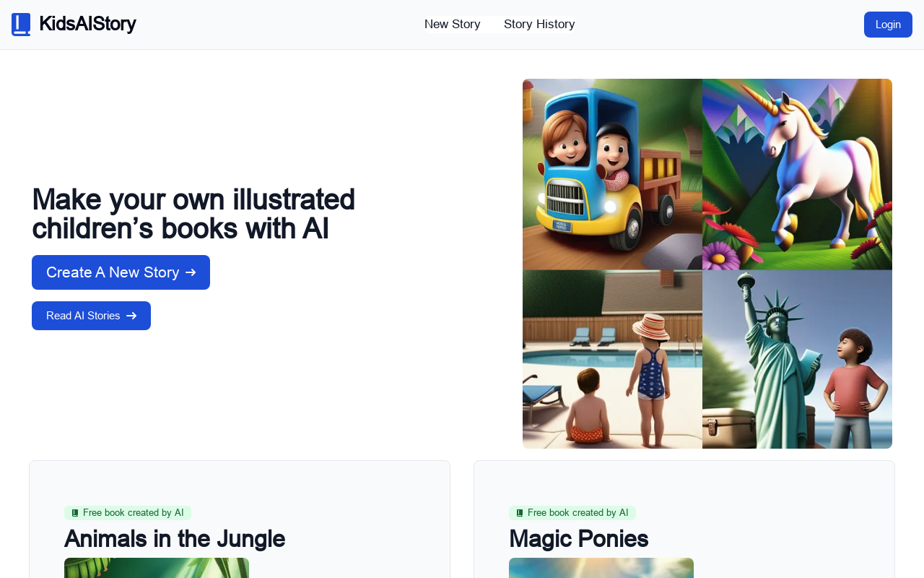Screen dimensions: 924x578
Task: Click the KidsAIStory blue book logo icon
Action: 21,25
